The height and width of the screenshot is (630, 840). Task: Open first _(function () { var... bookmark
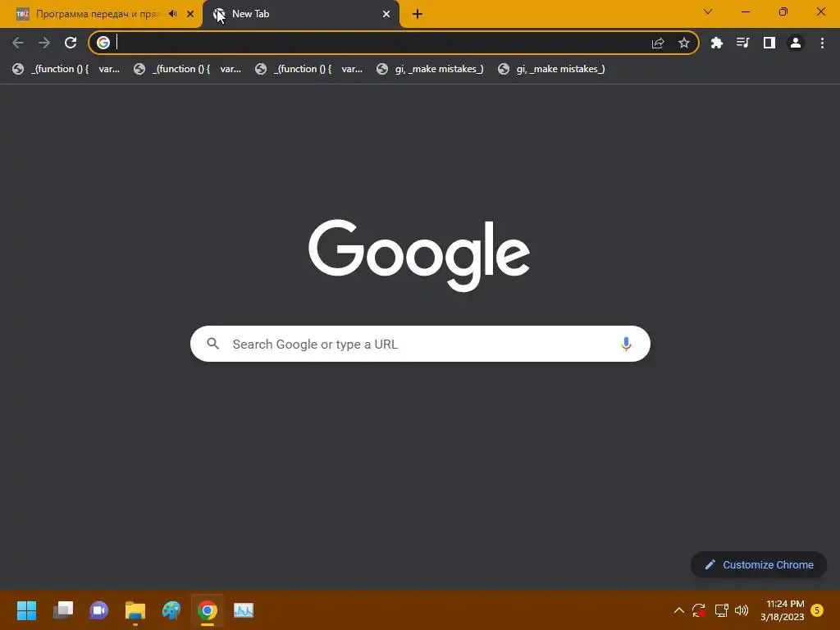click(66, 69)
